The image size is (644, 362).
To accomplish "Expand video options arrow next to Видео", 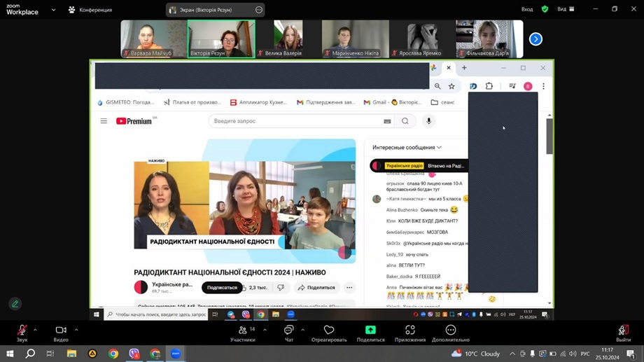I will [x=76, y=330].
